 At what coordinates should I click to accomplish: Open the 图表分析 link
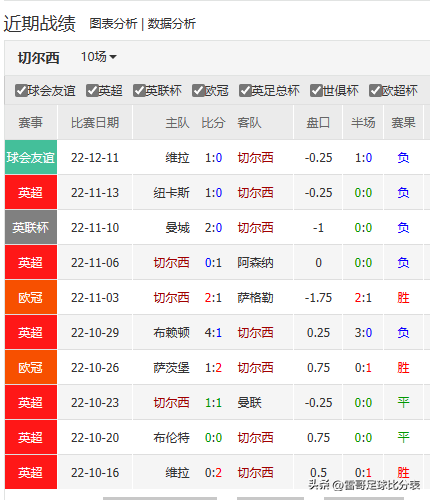113,24
